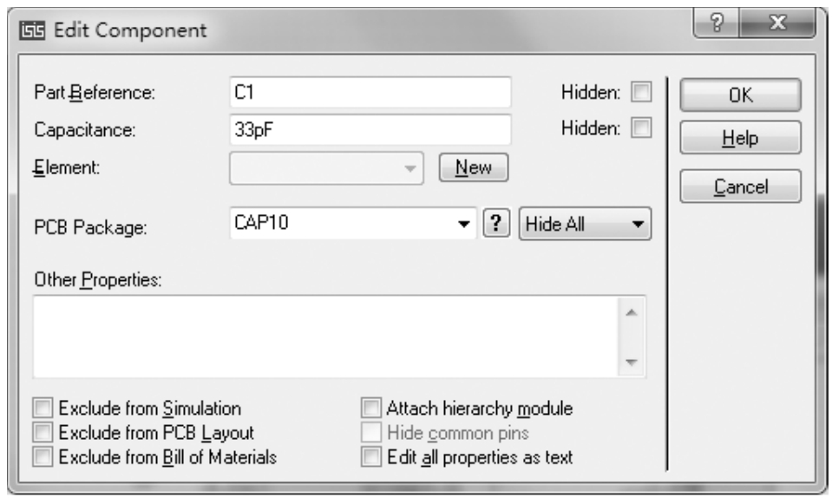Open the Element dropdown list
832x504 pixels.
tap(409, 168)
